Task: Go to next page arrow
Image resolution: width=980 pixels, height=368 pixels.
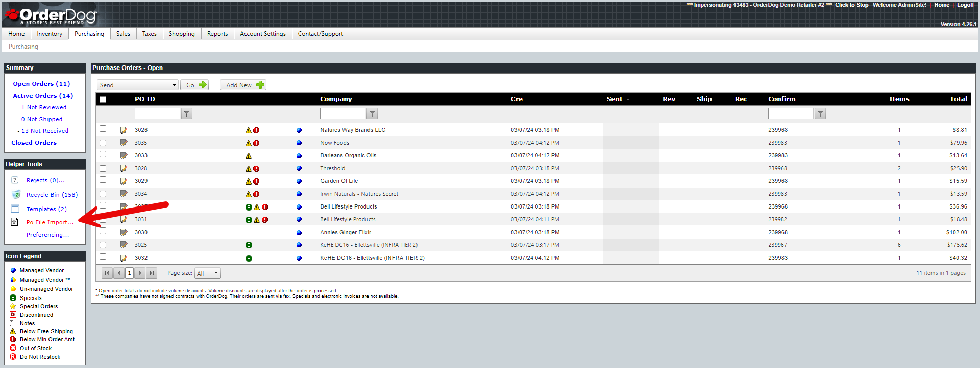Action: (140, 273)
